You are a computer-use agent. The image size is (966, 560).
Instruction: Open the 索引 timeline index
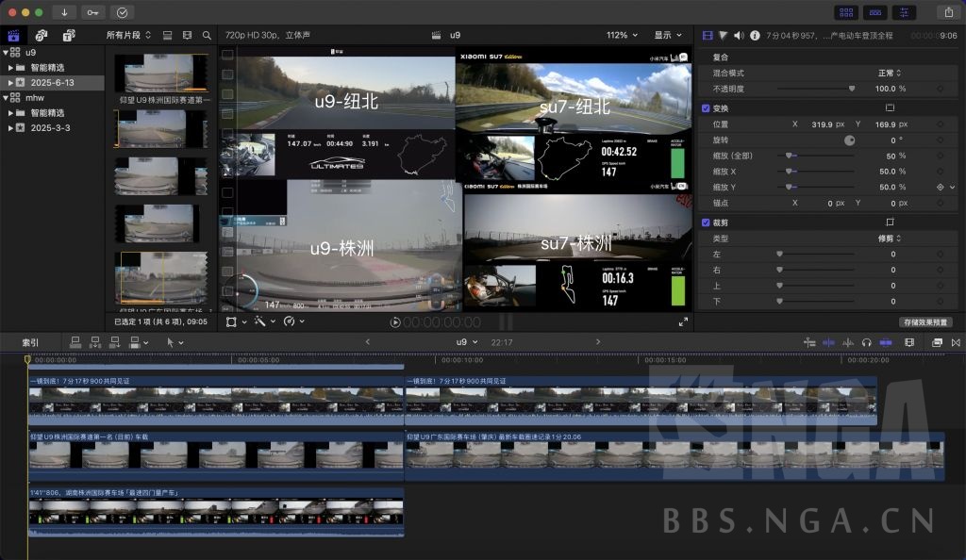click(x=30, y=342)
